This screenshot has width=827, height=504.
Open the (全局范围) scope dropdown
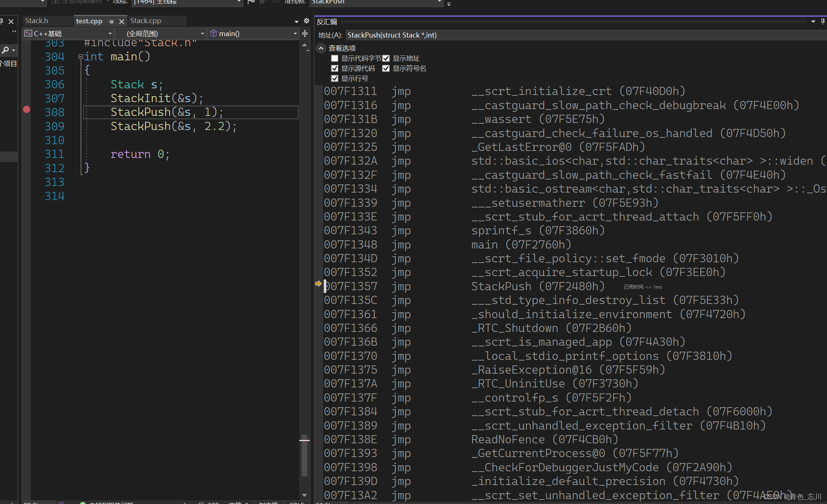tap(202, 34)
